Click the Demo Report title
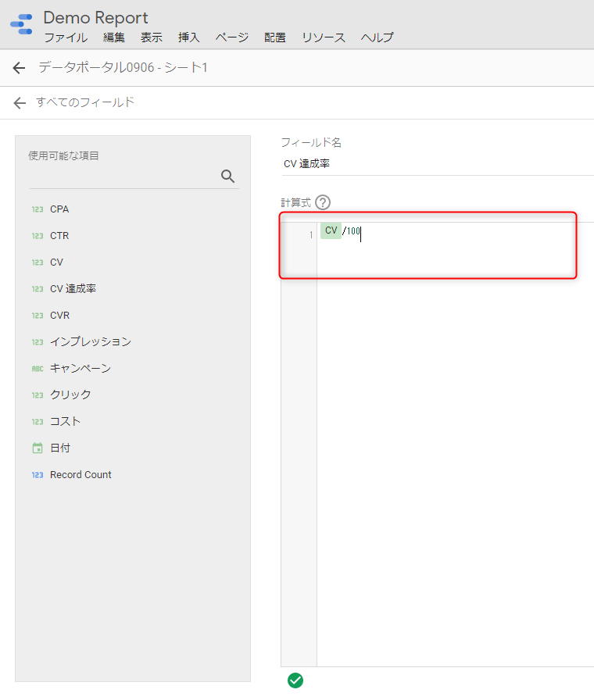The width and height of the screenshot is (594, 700). point(95,17)
